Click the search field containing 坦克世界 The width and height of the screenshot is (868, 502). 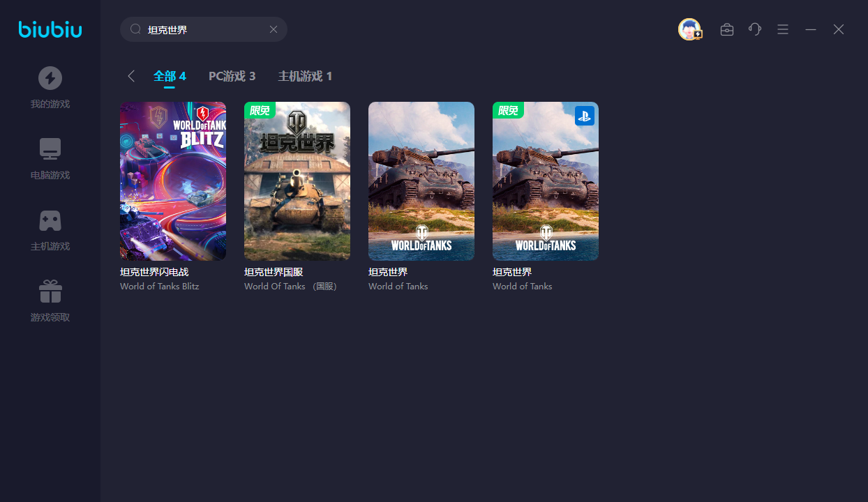204,29
